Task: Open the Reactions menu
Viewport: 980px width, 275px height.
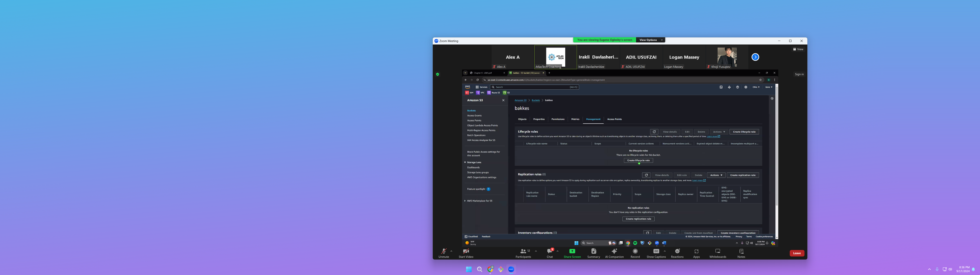Action: pyautogui.click(x=677, y=252)
